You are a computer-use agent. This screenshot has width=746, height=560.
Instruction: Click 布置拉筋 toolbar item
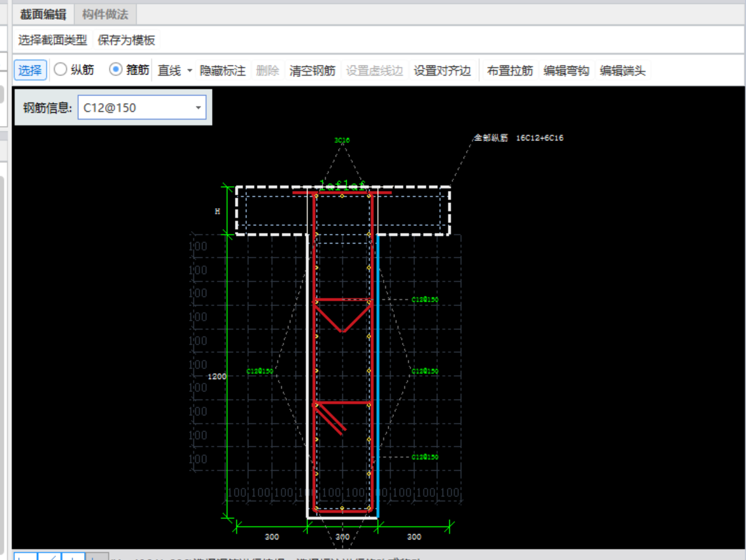[510, 71]
